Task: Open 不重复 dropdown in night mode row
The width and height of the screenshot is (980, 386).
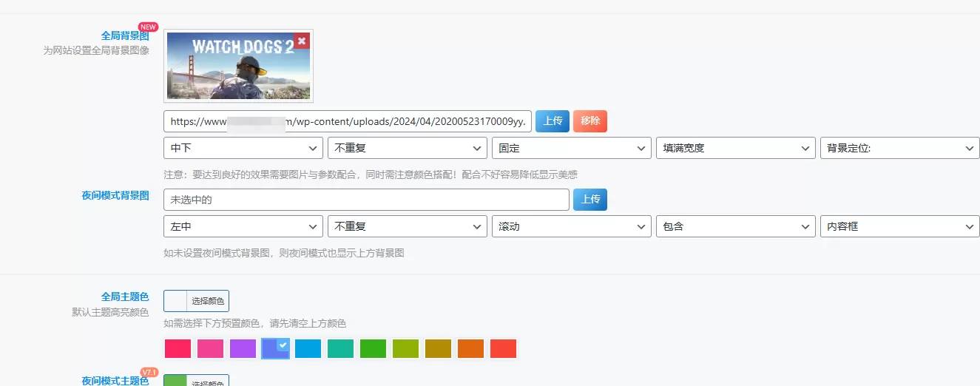Action: click(x=408, y=226)
